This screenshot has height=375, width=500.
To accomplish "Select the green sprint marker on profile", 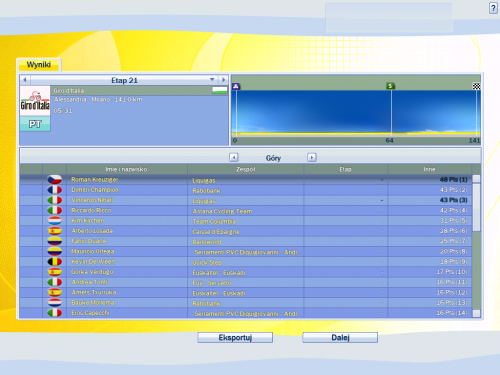I will (390, 86).
